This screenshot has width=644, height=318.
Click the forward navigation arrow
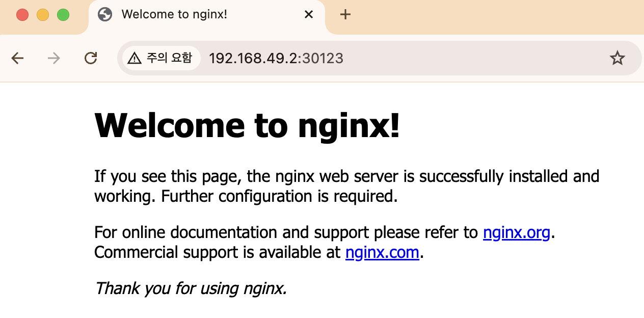tap(53, 59)
